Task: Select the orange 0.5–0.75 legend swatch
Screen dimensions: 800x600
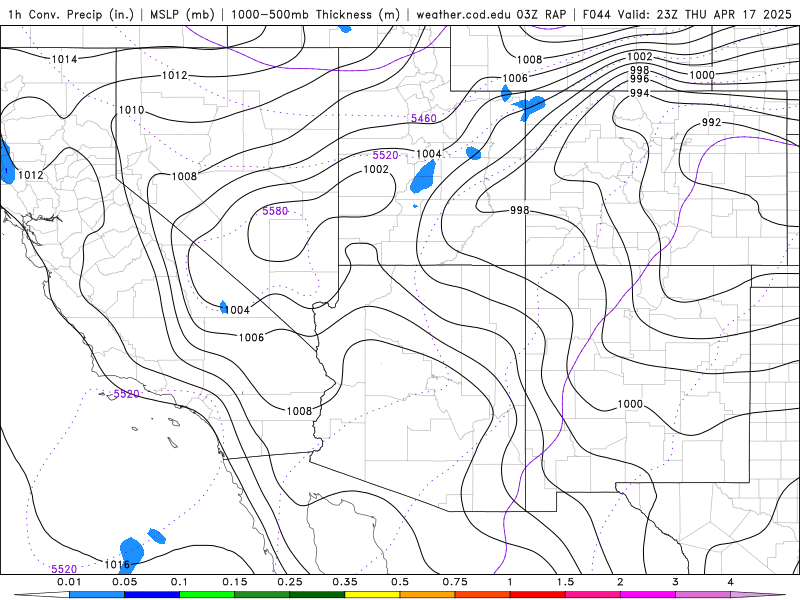Action: [x=428, y=595]
